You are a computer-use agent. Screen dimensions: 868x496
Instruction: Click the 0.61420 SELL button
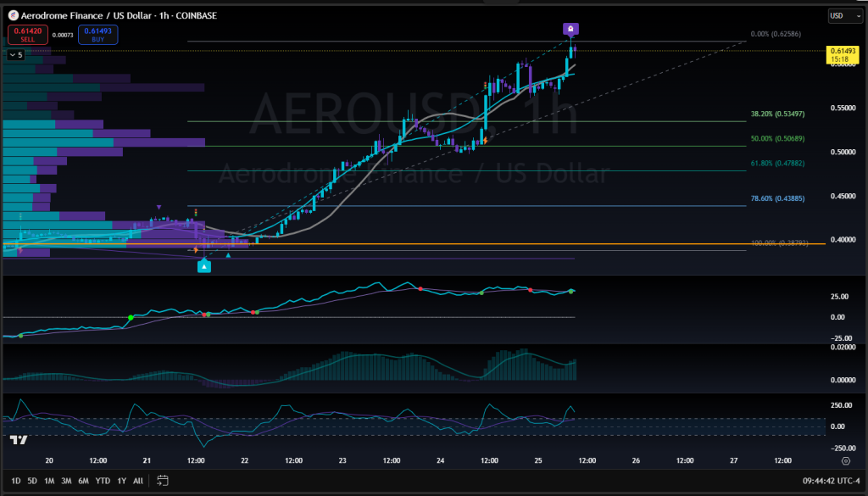[x=28, y=35]
